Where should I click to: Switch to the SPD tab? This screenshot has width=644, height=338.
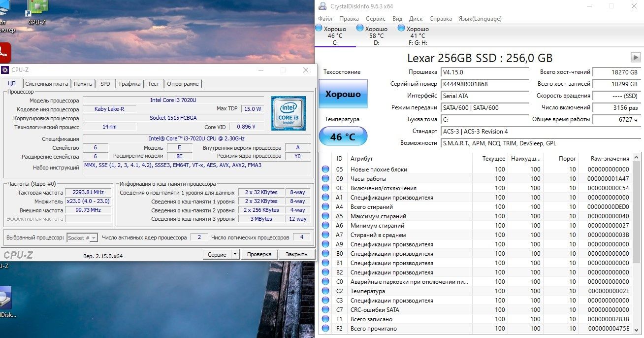point(105,84)
